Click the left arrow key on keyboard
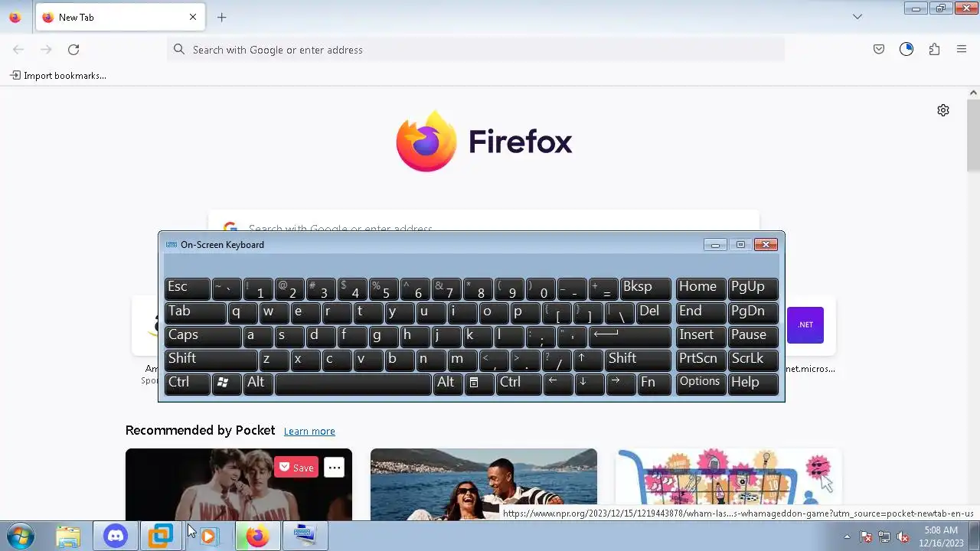Viewport: 980px width, 551px height. tap(557, 383)
